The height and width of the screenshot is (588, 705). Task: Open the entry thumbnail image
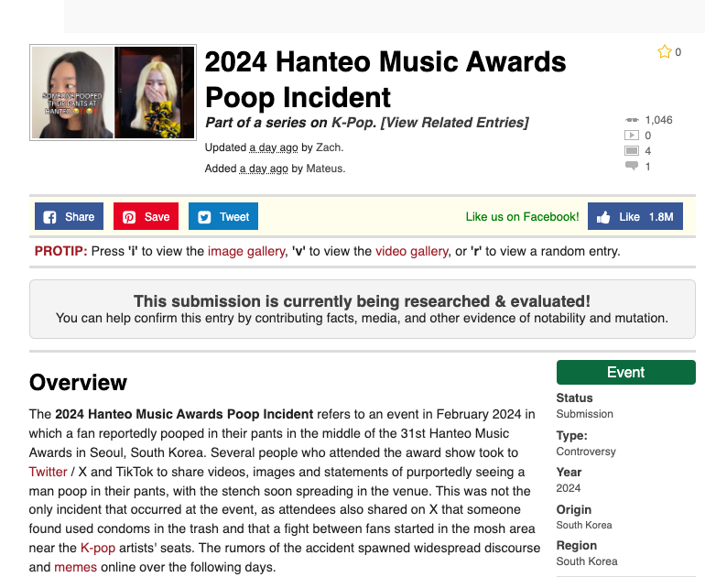click(x=113, y=93)
